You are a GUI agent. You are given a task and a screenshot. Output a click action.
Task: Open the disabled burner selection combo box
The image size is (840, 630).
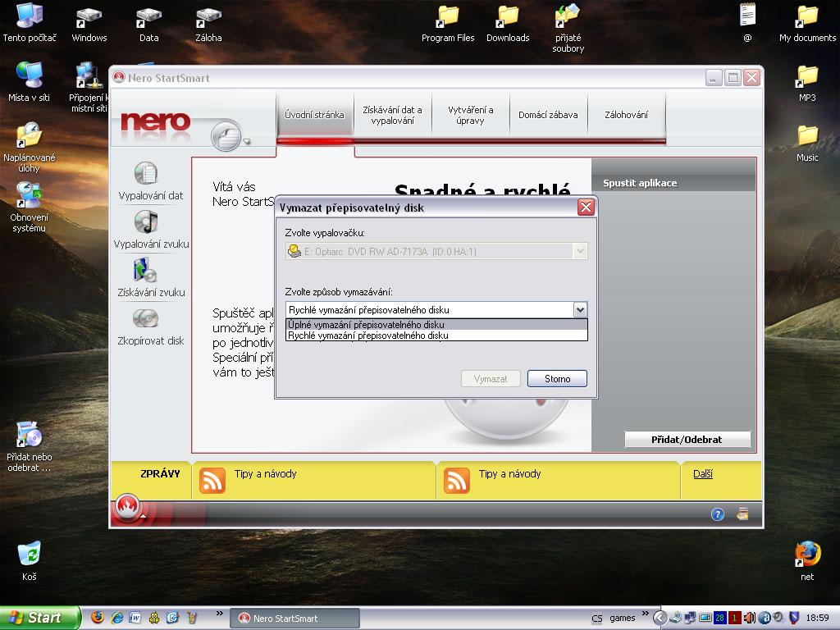pyautogui.click(x=436, y=251)
